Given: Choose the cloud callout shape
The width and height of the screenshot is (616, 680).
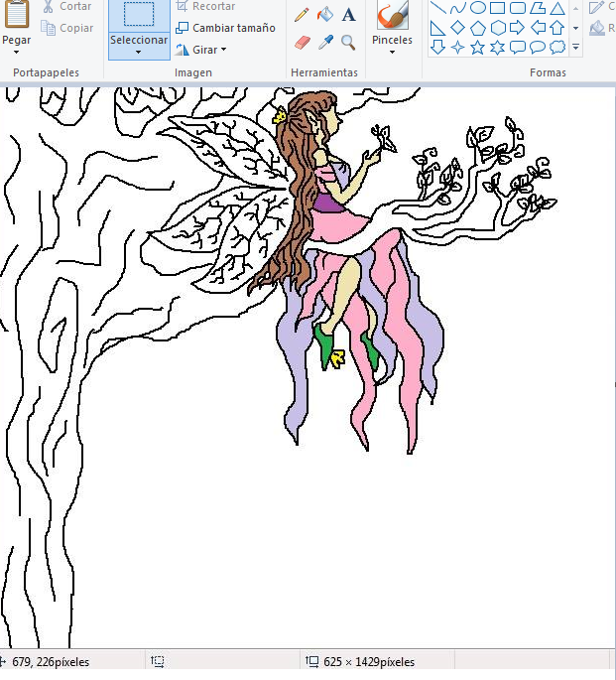Looking at the screenshot, I should click(557, 47).
